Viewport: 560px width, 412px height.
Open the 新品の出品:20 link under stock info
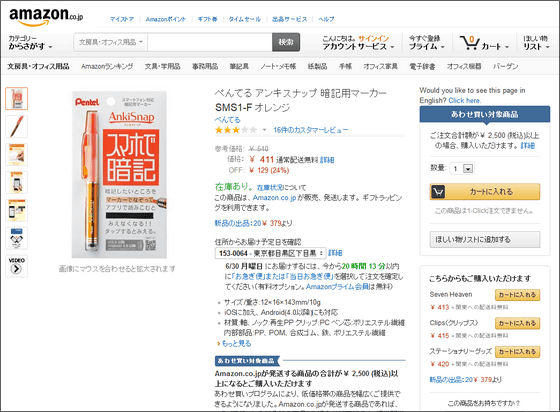click(238, 223)
